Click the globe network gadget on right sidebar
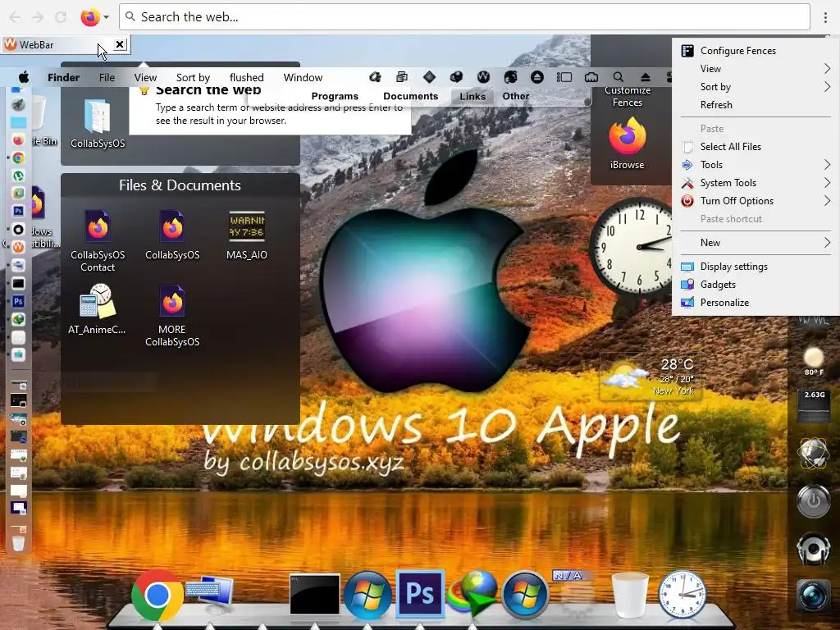This screenshot has width=840, height=630. pyautogui.click(x=813, y=454)
